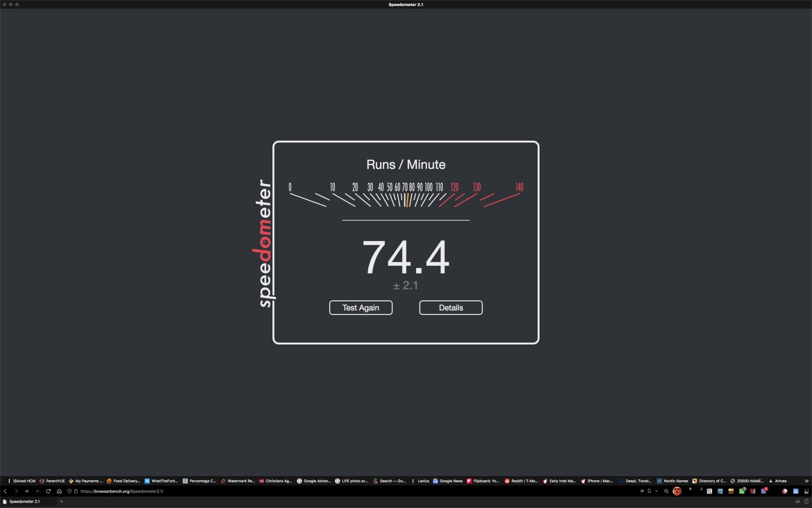Viewport: 812px width, 508px height.
Task: Open a new tab with plus
Action: click(x=62, y=501)
